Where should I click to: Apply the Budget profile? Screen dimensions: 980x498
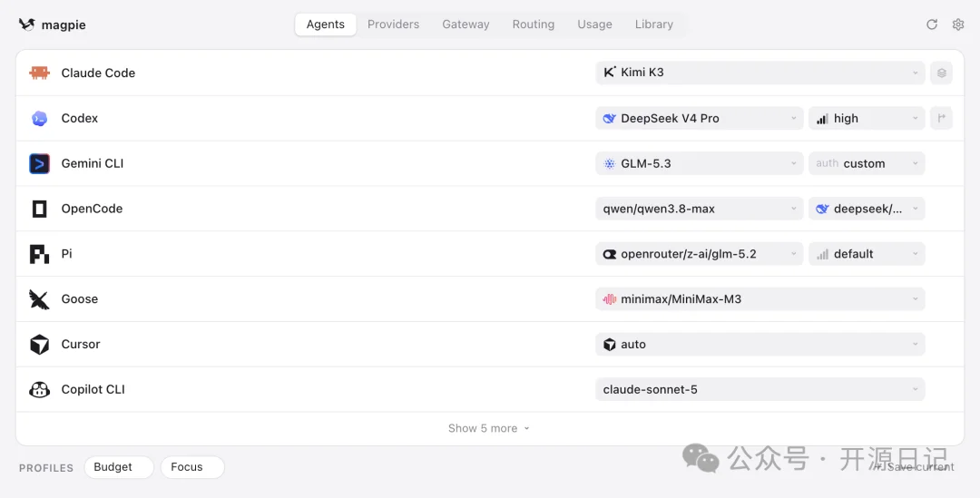[x=119, y=467]
